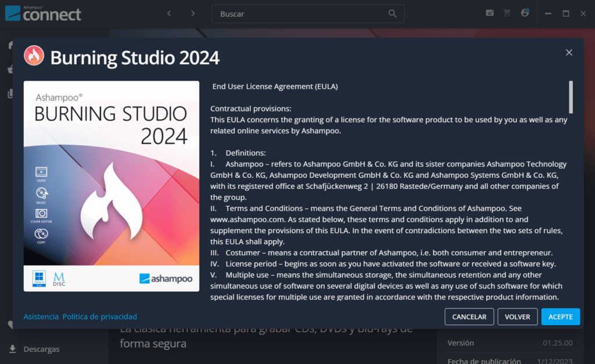
Task: Open the user account icon
Action: tap(525, 13)
